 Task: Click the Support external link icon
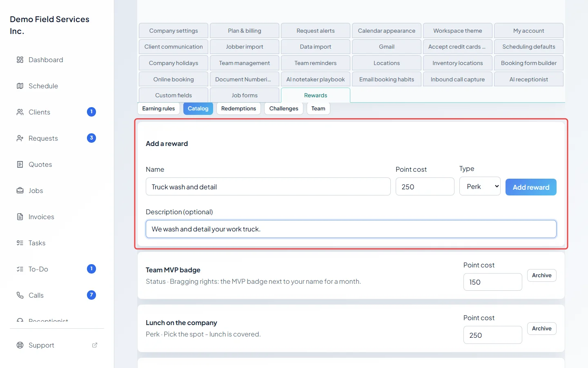click(95, 345)
